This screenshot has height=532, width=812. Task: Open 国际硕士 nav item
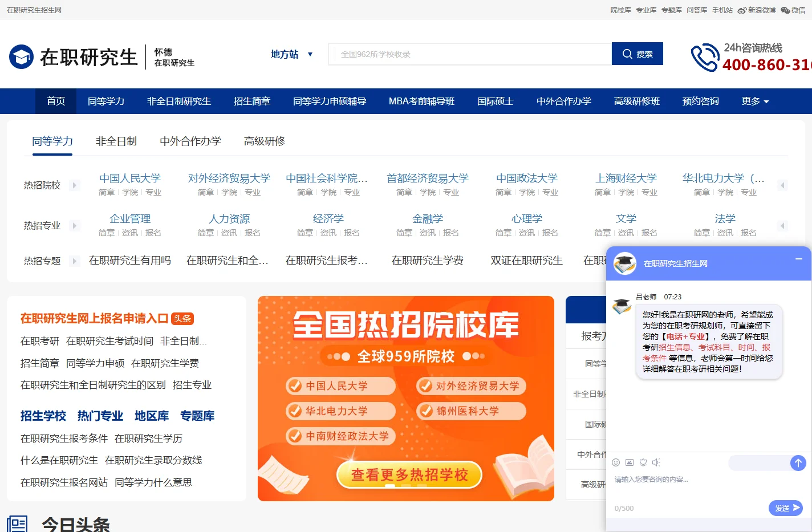tap(496, 101)
